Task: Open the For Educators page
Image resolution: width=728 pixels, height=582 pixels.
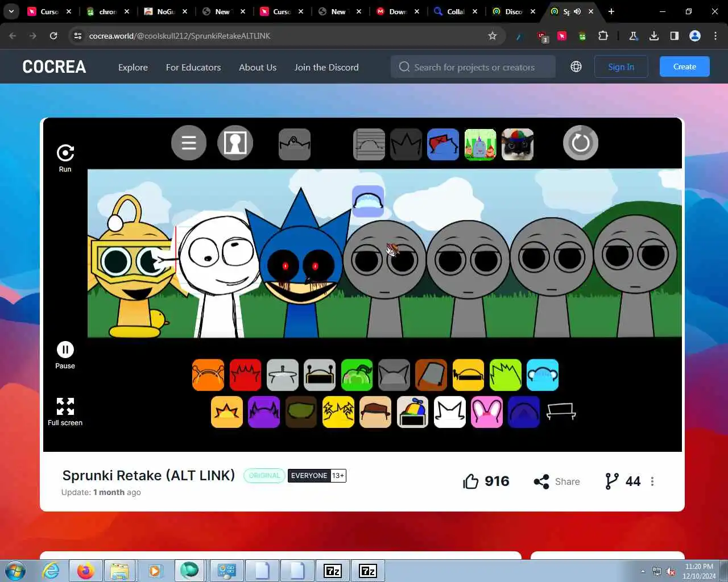Action: coord(193,67)
